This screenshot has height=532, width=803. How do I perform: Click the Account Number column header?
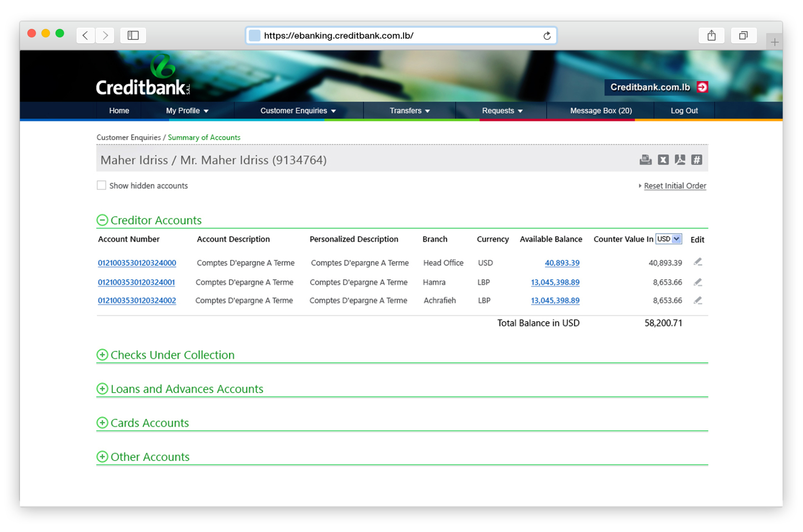click(129, 239)
